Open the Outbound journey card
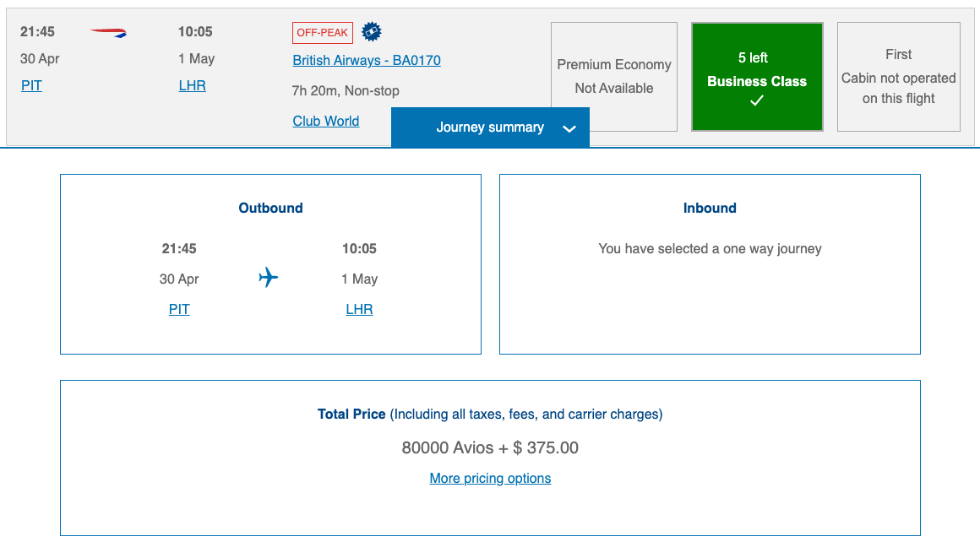The width and height of the screenshot is (980, 542). point(270,263)
